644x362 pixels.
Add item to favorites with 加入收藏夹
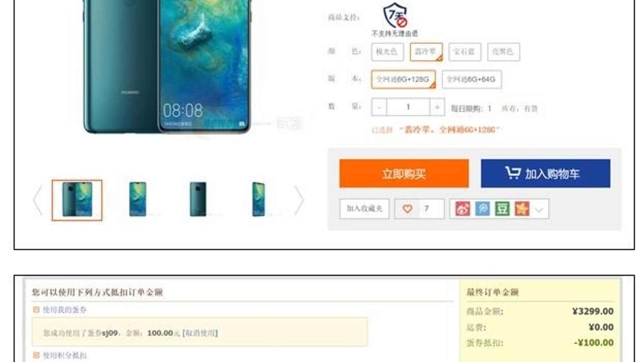(x=364, y=209)
